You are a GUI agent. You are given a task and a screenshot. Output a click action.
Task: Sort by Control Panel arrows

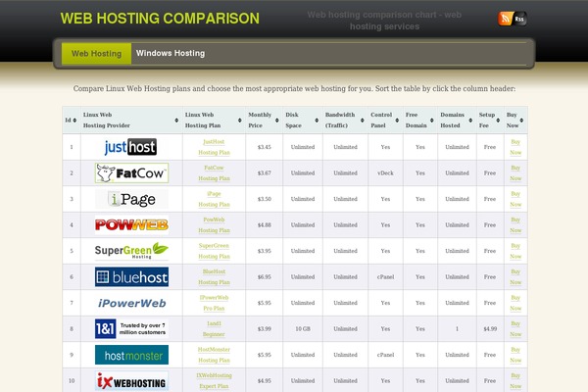397,120
